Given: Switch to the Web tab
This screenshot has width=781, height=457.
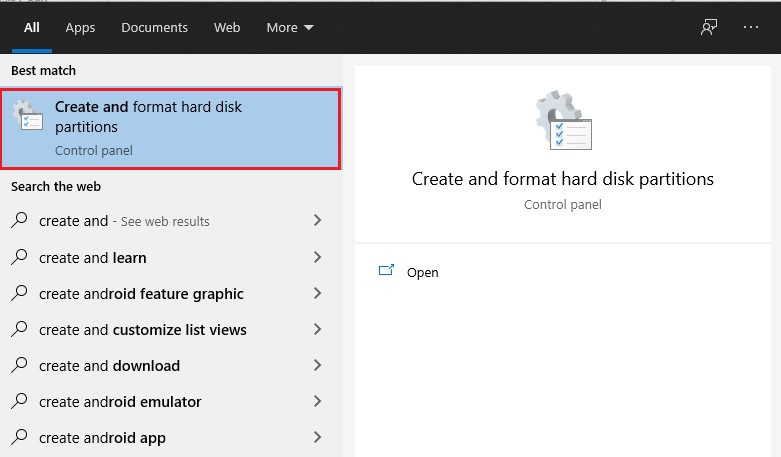Looking at the screenshot, I should pos(227,27).
